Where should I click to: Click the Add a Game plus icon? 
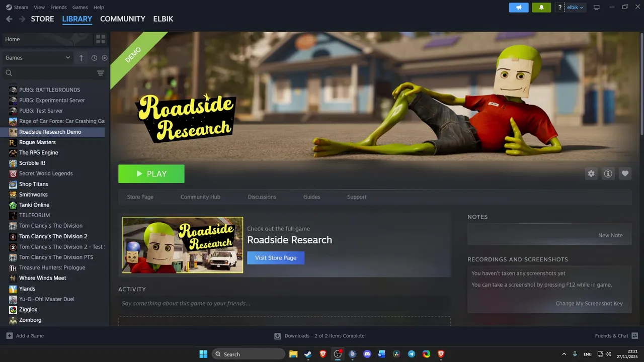click(x=10, y=336)
